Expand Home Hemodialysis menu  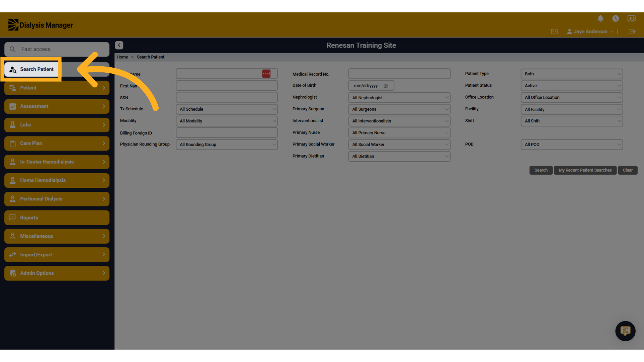tap(57, 180)
